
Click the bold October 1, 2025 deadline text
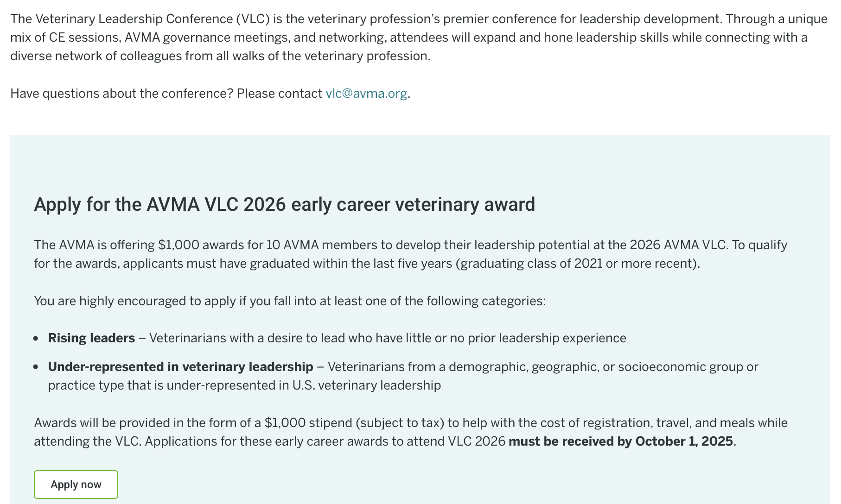621,441
